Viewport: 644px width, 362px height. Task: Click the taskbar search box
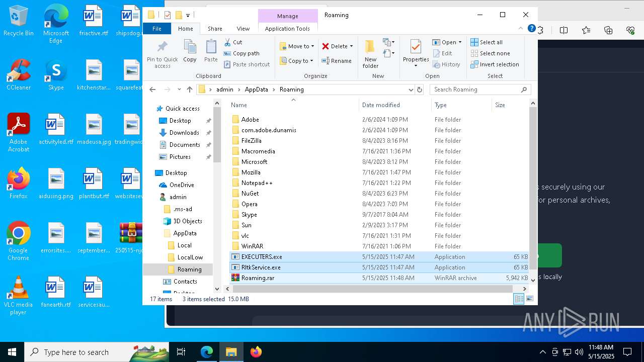[97, 352]
